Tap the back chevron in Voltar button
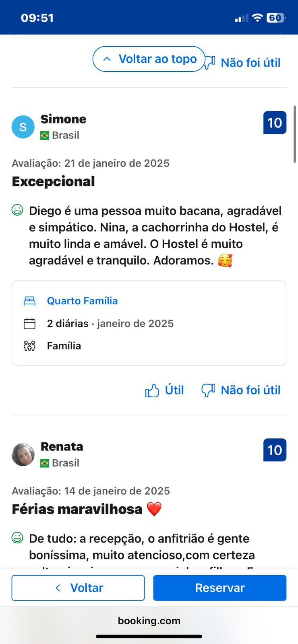 (58, 588)
